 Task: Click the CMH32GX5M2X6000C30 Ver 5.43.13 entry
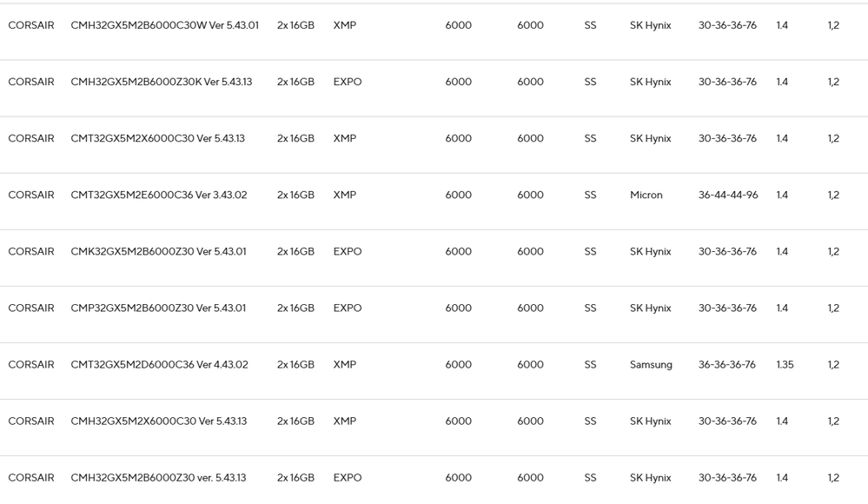click(159, 421)
